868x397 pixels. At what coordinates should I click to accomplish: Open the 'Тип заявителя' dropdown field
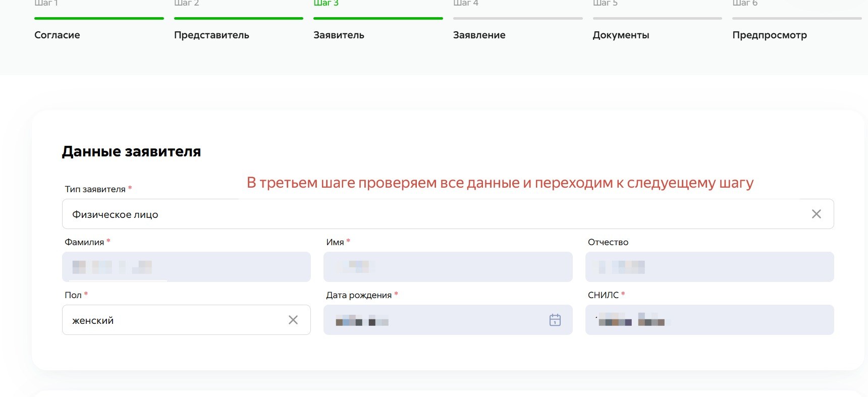pos(448,214)
